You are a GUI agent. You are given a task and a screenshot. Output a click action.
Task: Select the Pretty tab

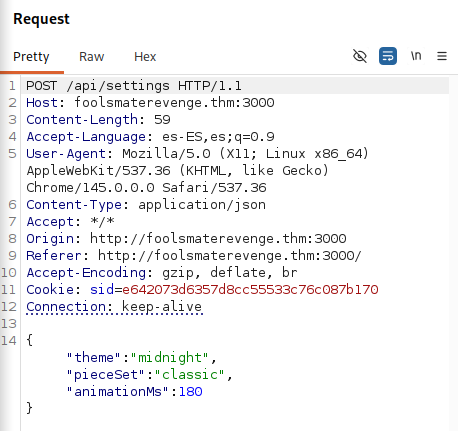click(x=31, y=57)
